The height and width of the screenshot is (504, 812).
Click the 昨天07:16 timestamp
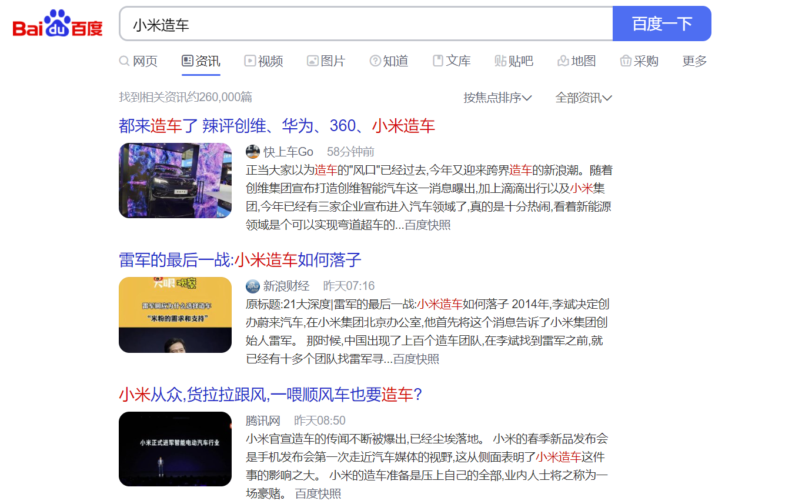point(349,286)
